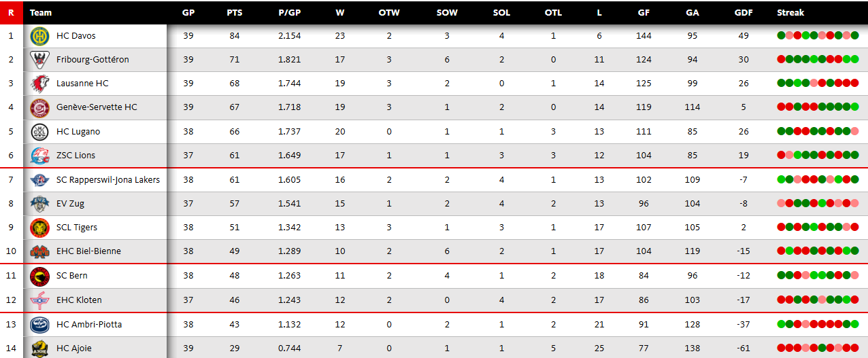Click the first streak dot for HC Davos
This screenshot has width=868, height=358.
point(781,36)
